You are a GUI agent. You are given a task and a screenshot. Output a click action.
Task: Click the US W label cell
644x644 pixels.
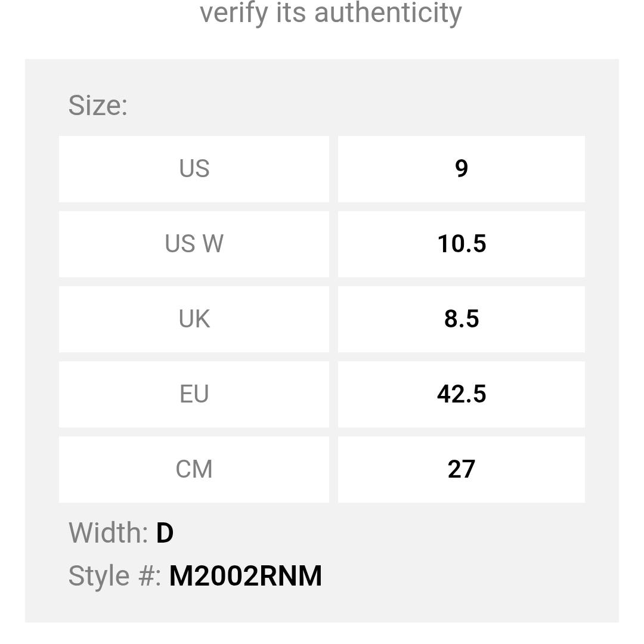point(194,244)
